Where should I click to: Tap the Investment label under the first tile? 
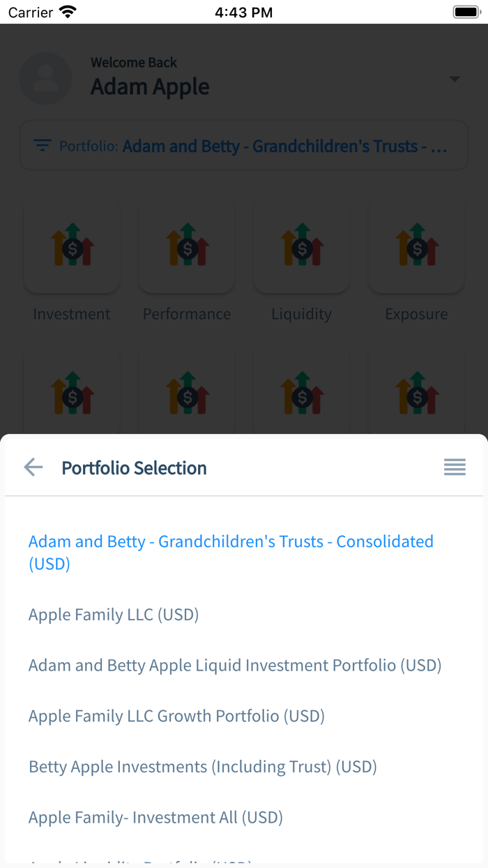click(72, 314)
